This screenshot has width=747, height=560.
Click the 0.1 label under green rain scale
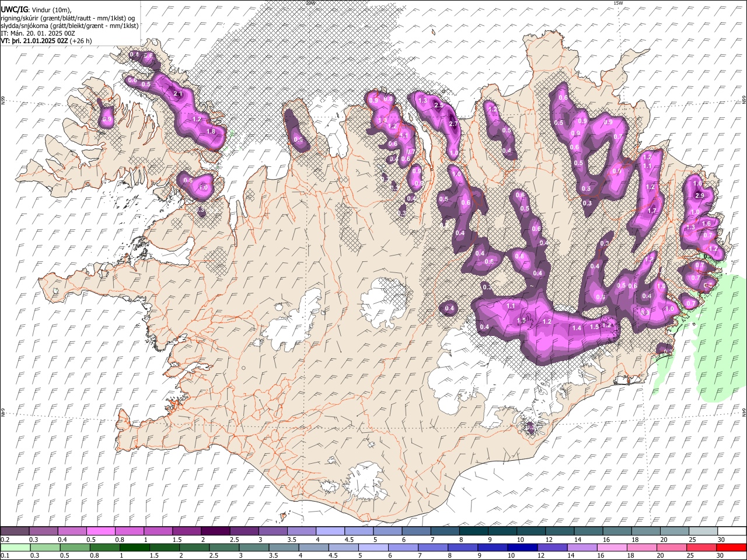pyautogui.click(x=5, y=555)
